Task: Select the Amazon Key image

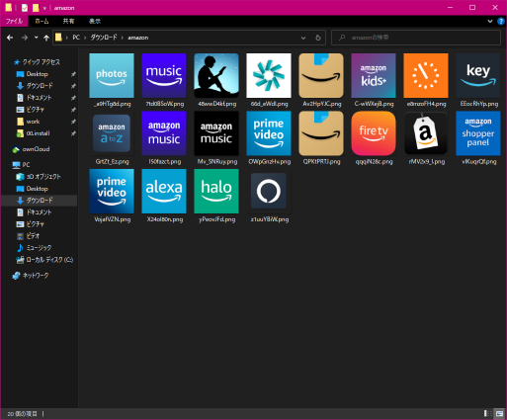Action: [478, 76]
